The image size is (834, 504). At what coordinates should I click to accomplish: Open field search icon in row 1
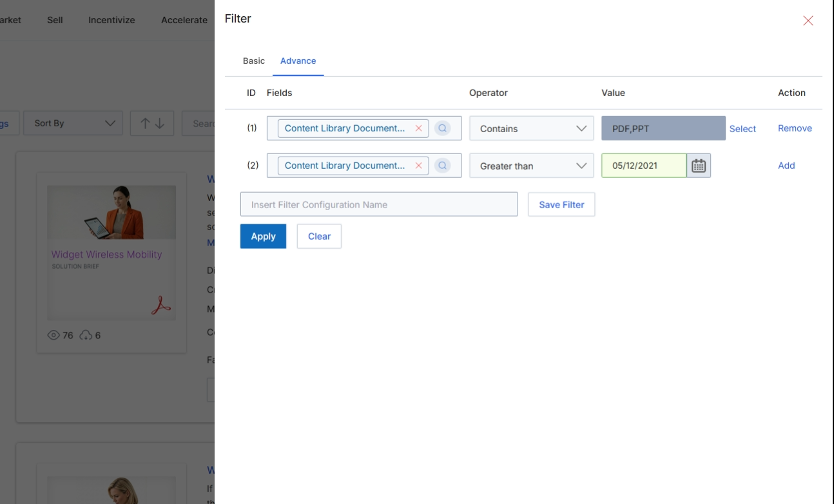(442, 128)
